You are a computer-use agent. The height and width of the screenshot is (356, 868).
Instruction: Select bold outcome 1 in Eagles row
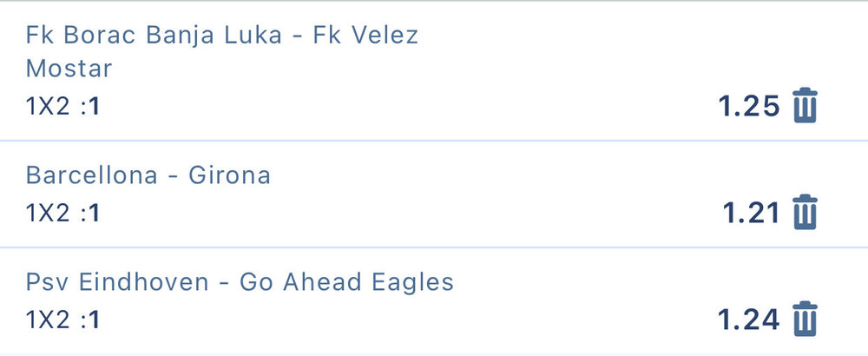point(95,320)
